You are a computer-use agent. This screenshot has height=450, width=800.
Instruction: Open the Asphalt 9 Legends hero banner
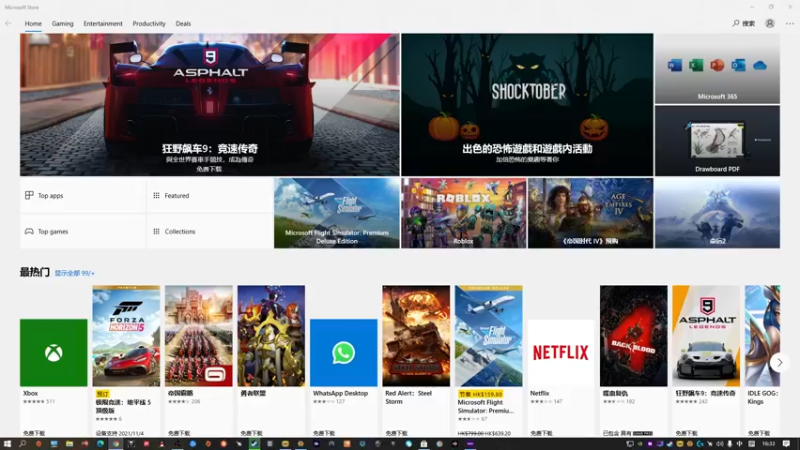pos(210,105)
